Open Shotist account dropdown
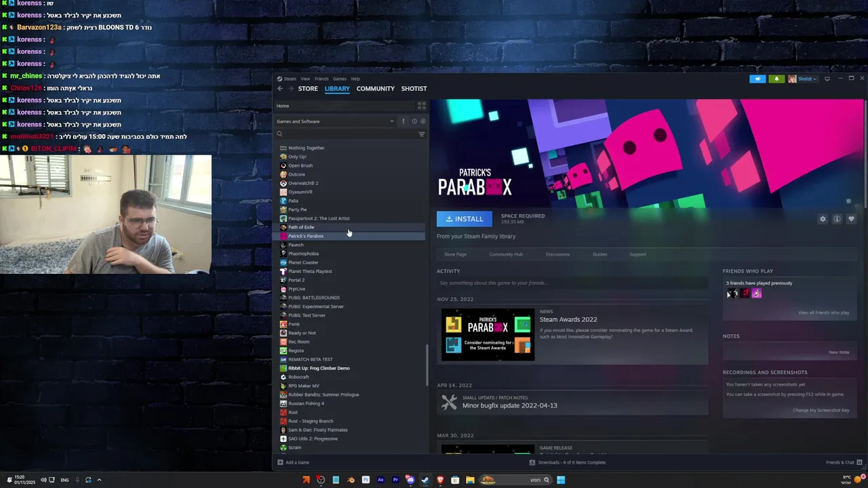Image resolution: width=868 pixels, height=488 pixels. 808,79
